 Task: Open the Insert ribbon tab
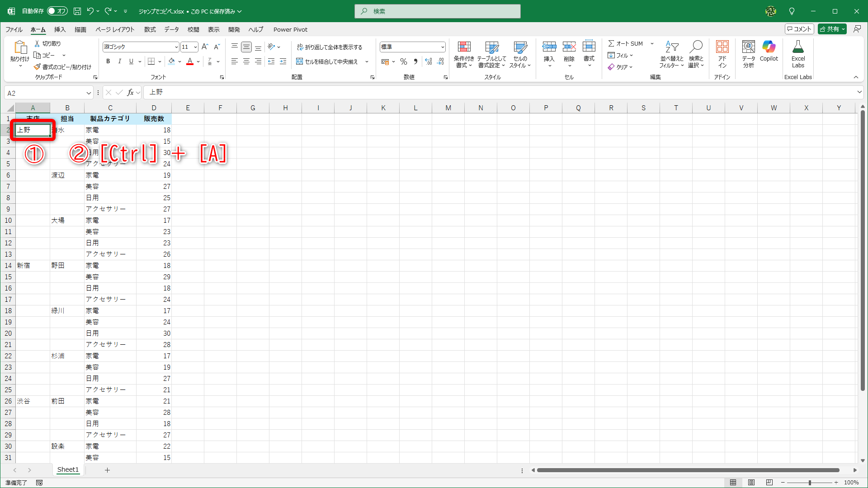pos(60,29)
